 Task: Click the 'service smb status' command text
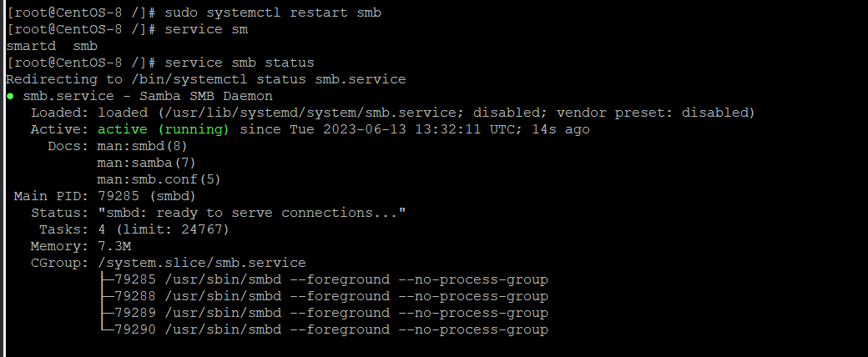pos(240,63)
